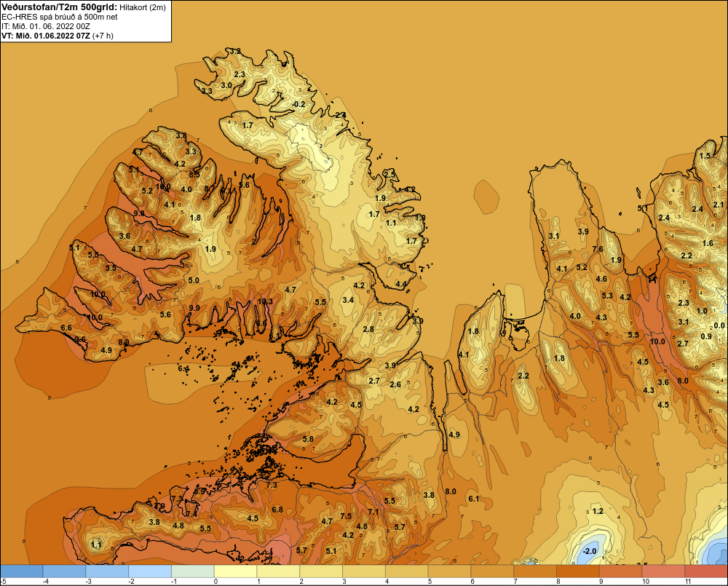Screen dimensions: 728x586
Task: Click the '3.2' temperature value at the northern tip
Action: click(236, 51)
